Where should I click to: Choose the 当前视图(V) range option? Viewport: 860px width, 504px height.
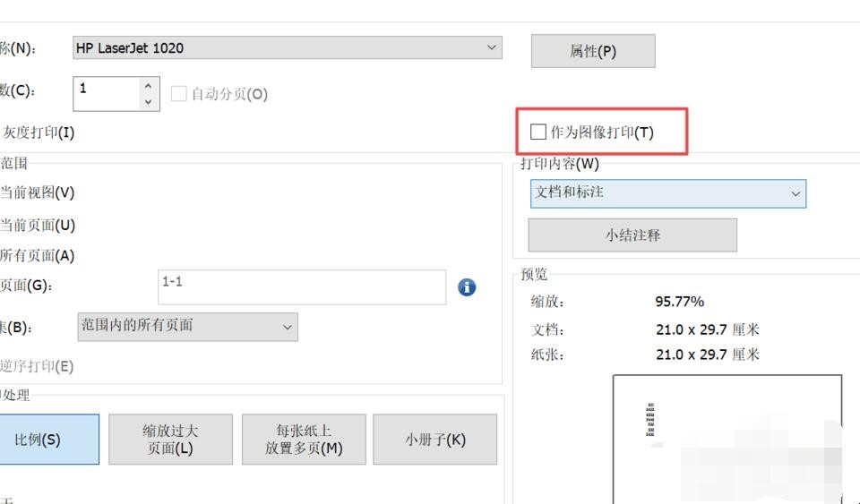[x=38, y=192]
